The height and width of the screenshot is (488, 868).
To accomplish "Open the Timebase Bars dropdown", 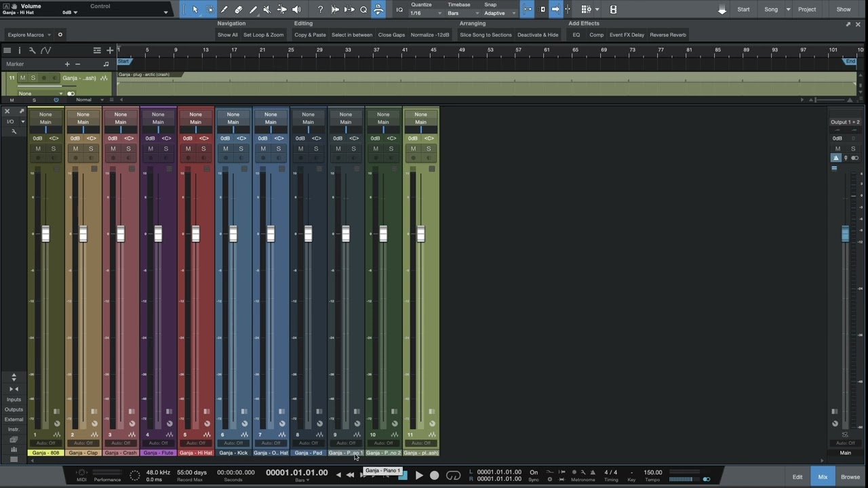I will [462, 13].
